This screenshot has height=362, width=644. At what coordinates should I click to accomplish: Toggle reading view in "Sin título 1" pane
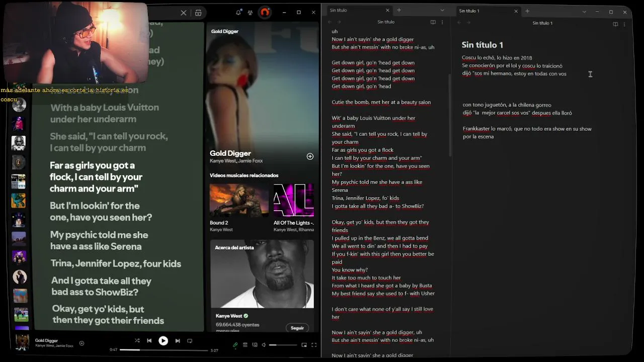[x=615, y=24]
